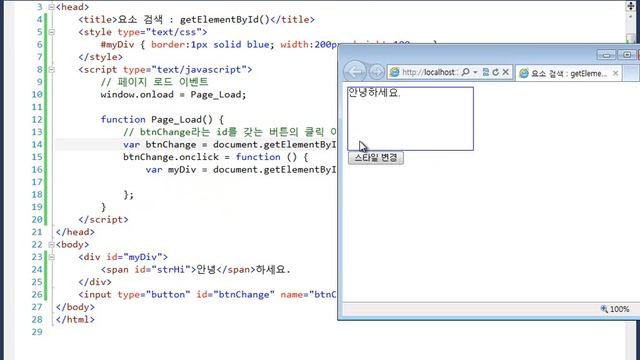The image size is (640, 360).
Task: Collapse the <head> block in the editor
Action: pos(51,7)
